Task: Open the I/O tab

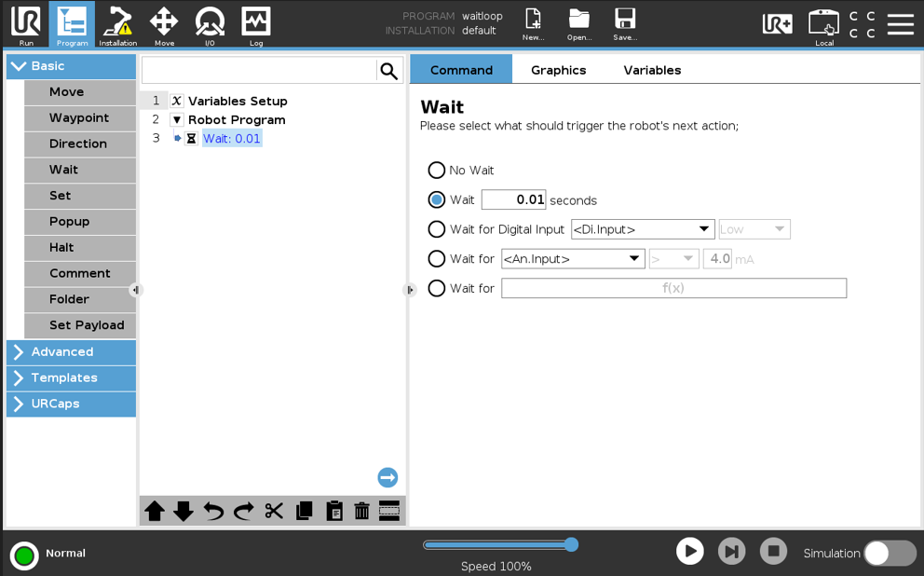Action: [x=210, y=25]
